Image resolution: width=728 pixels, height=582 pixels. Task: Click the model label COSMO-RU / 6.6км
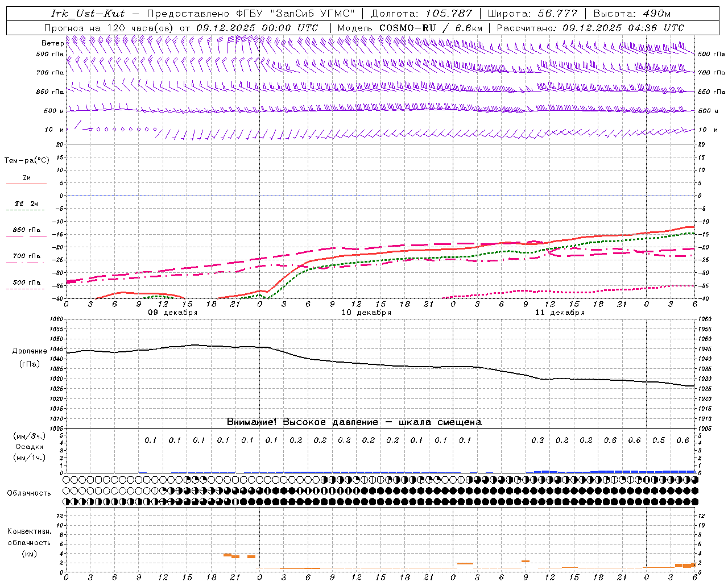point(431,28)
